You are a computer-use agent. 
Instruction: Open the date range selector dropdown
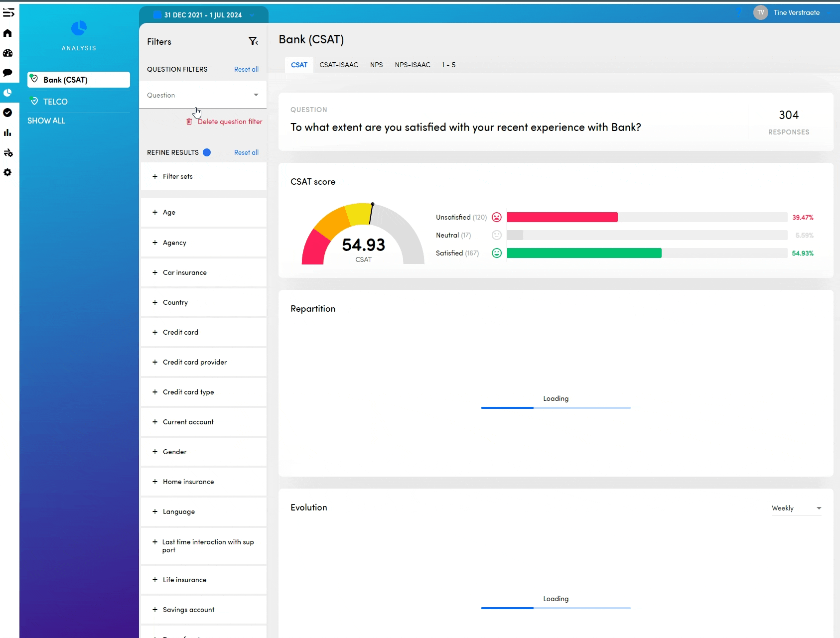click(203, 15)
